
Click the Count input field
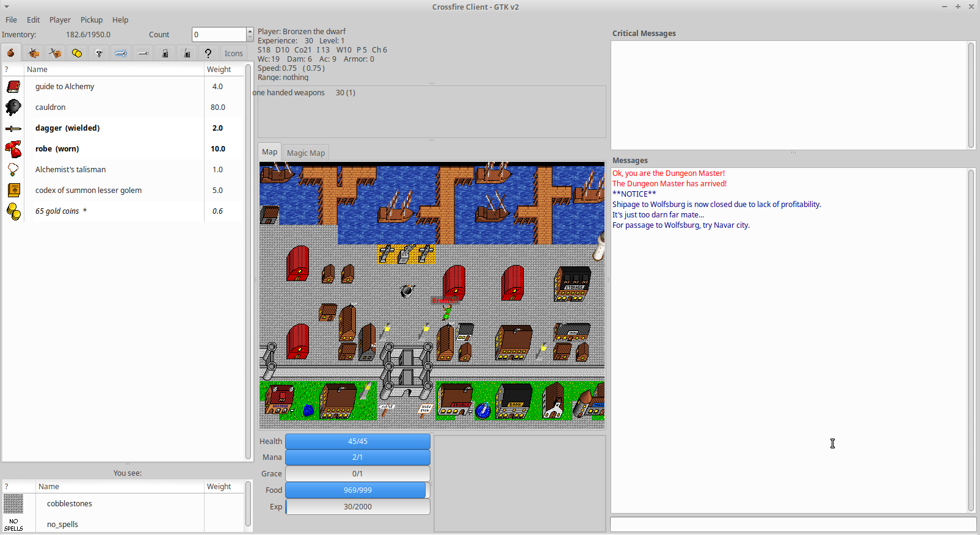point(219,35)
